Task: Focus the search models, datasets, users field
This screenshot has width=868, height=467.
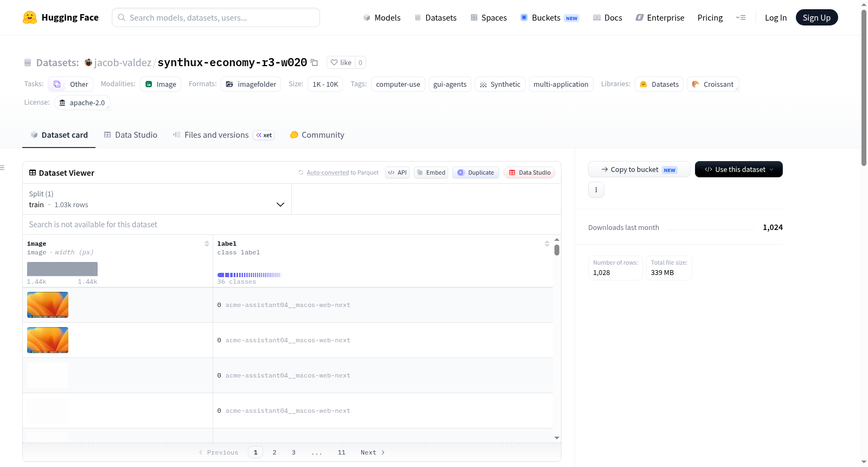Action: click(x=216, y=17)
